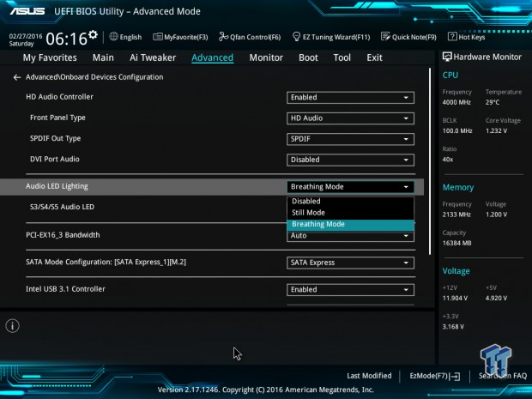Open HD Audio Controller dropdown

click(350, 98)
